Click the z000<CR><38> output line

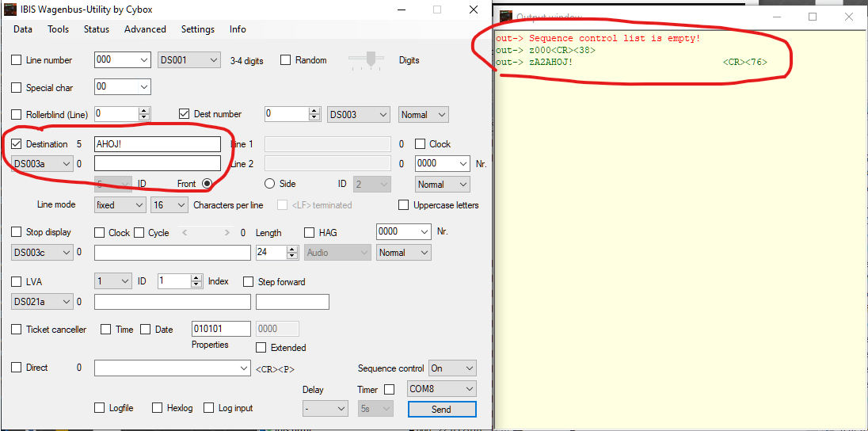click(546, 51)
